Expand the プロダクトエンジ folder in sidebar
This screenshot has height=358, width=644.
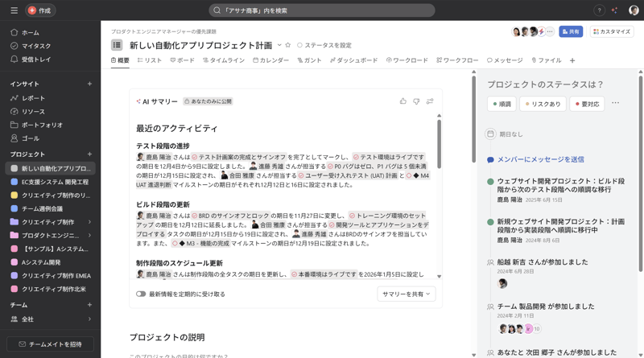pyautogui.click(x=89, y=236)
